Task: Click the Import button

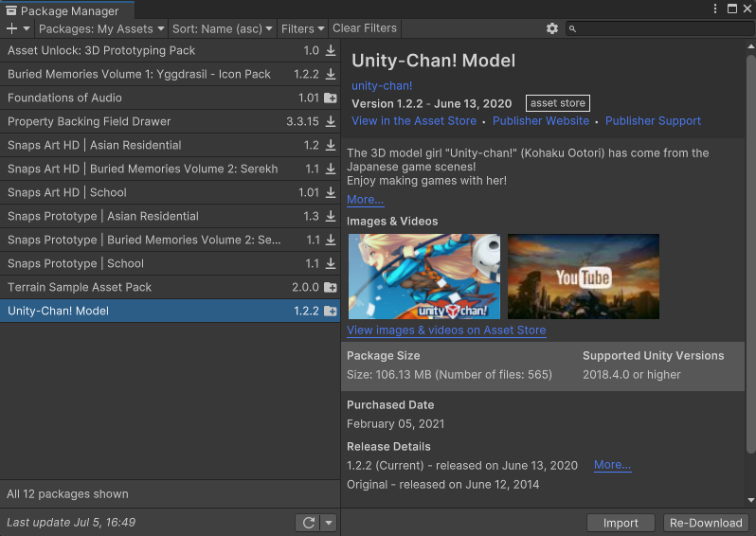Action: pyautogui.click(x=621, y=523)
